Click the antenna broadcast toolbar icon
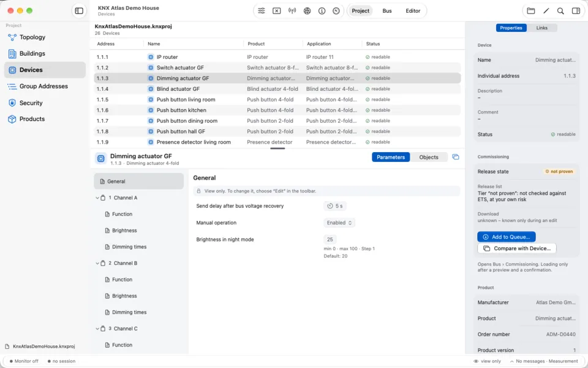Screen dimensions: 588x368 (x=292, y=11)
